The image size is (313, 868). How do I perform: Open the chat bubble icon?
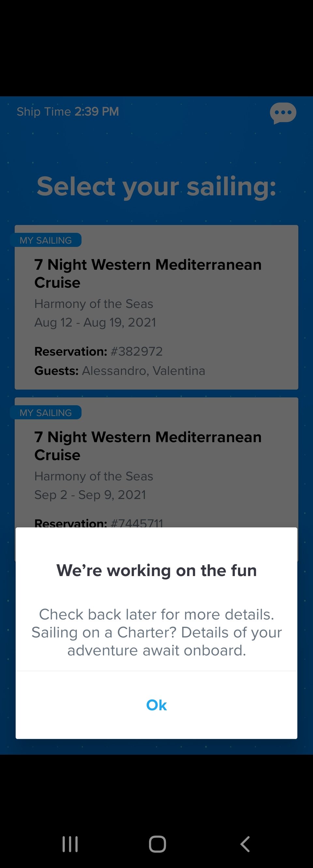click(283, 113)
